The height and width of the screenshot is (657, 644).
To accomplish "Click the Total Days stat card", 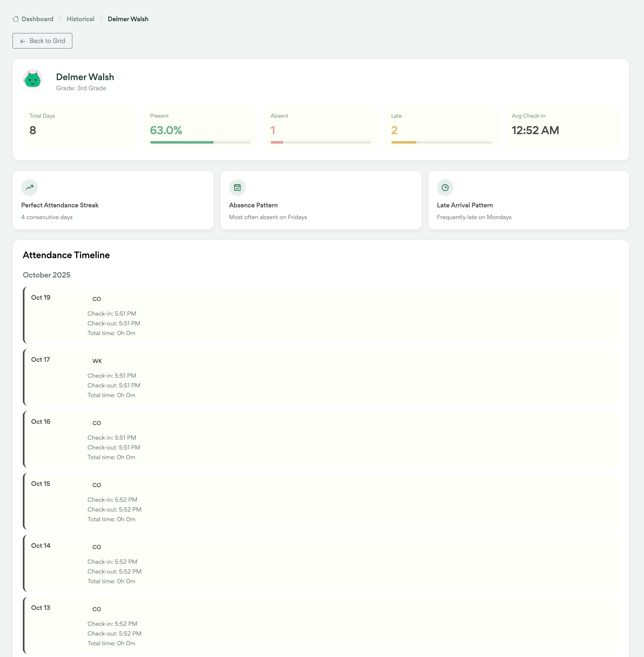I will click(x=79, y=128).
